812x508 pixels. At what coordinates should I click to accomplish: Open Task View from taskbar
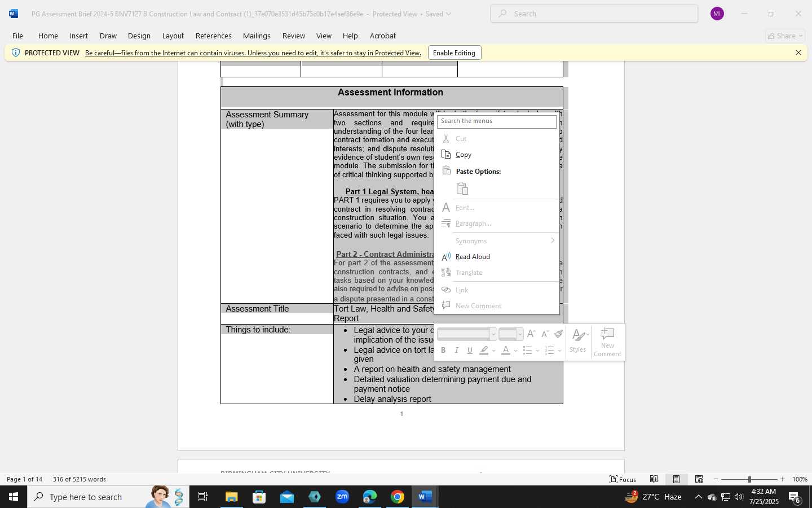point(203,497)
